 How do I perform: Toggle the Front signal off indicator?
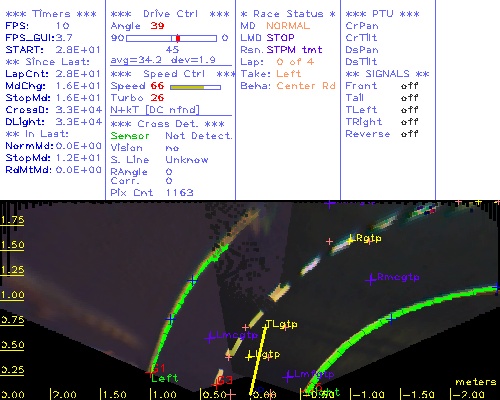pos(409,86)
